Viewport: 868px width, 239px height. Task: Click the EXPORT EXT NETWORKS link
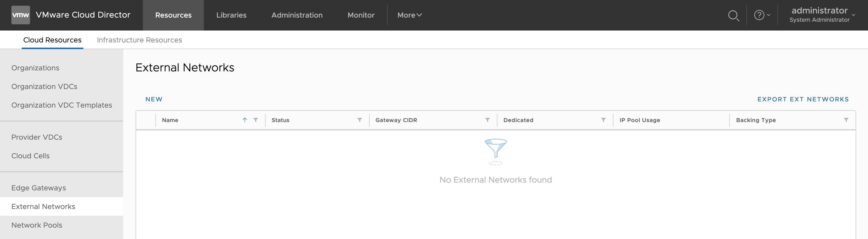point(803,99)
